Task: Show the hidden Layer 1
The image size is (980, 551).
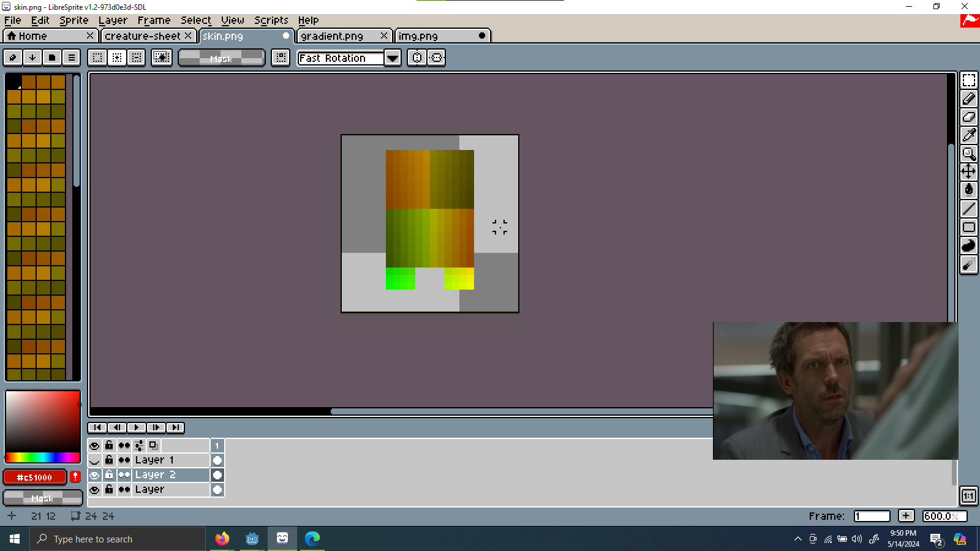Action: pos(94,460)
